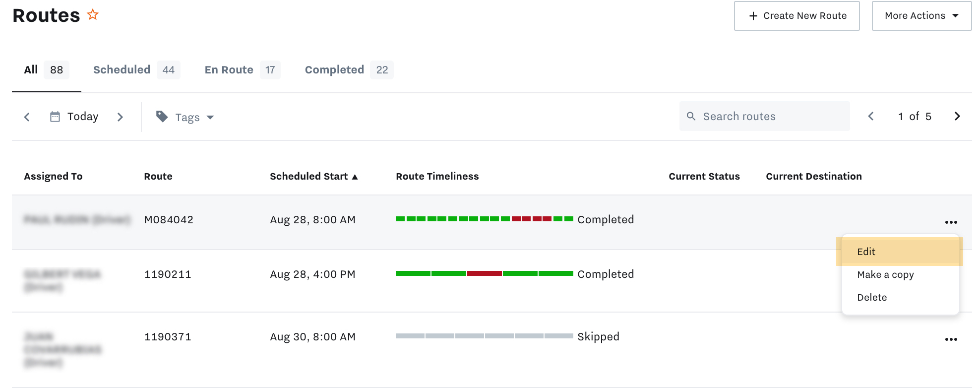Click the orange favorite star beside Routes
This screenshot has height=388, width=980.
click(x=93, y=15)
